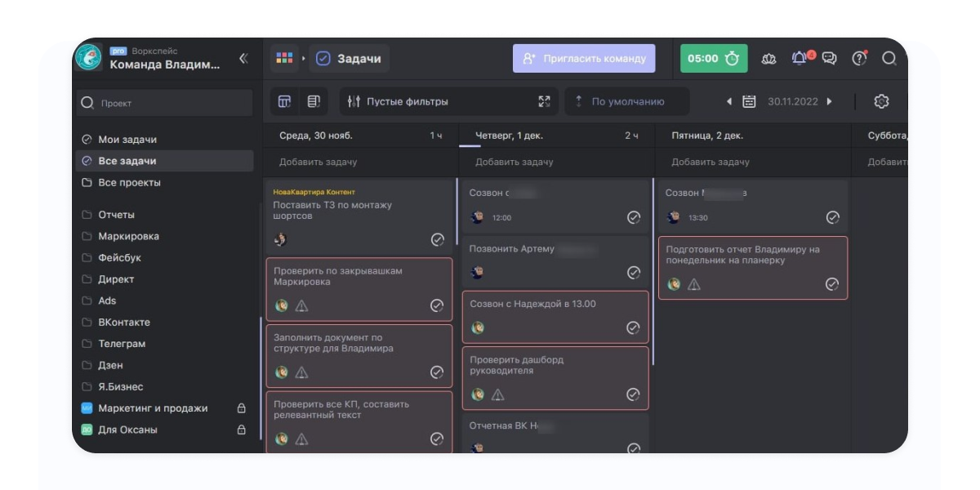
Task: Open the 'По умолчанию' sorting dropdown
Action: pos(626,102)
